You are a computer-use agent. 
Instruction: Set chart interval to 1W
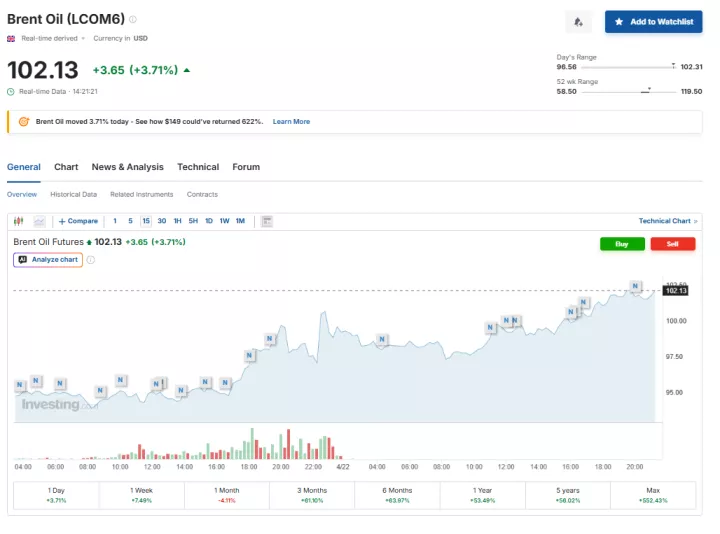pos(224,221)
